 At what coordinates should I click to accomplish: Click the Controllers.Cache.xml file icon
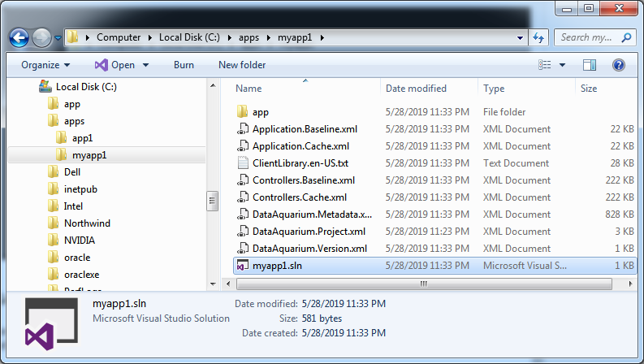pyautogui.click(x=242, y=197)
